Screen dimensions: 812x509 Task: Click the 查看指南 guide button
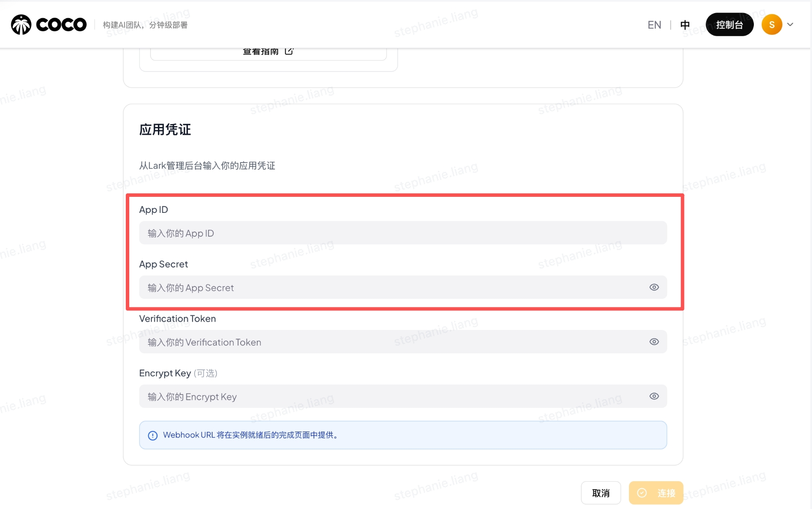[260, 51]
